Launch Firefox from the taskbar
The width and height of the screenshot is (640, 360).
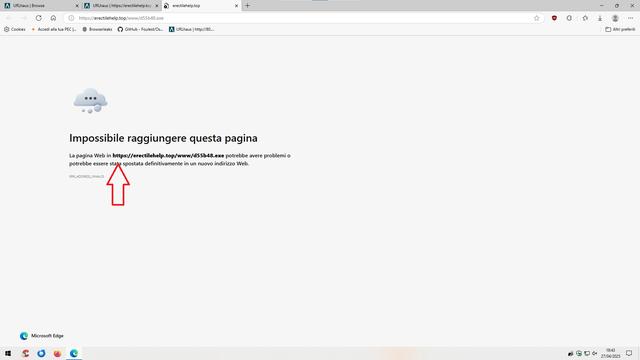pyautogui.click(x=57, y=353)
